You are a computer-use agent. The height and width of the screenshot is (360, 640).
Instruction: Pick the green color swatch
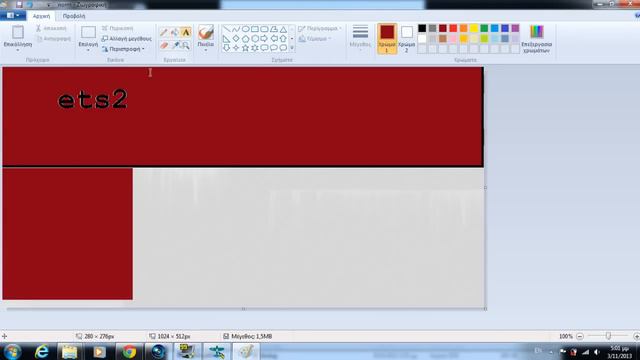click(x=484, y=28)
